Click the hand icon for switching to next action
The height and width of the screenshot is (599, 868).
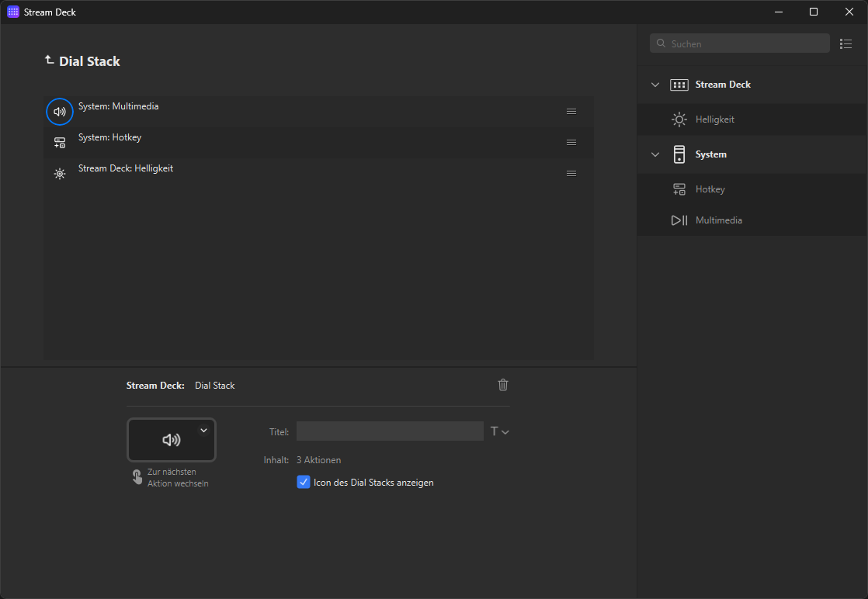coord(137,477)
